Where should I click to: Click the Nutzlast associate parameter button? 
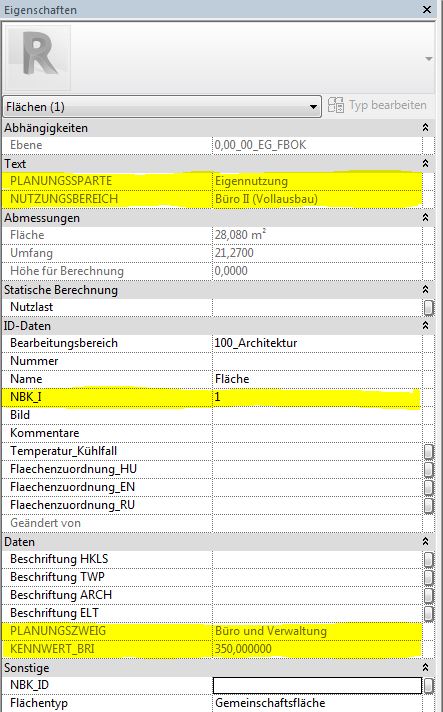point(428,307)
